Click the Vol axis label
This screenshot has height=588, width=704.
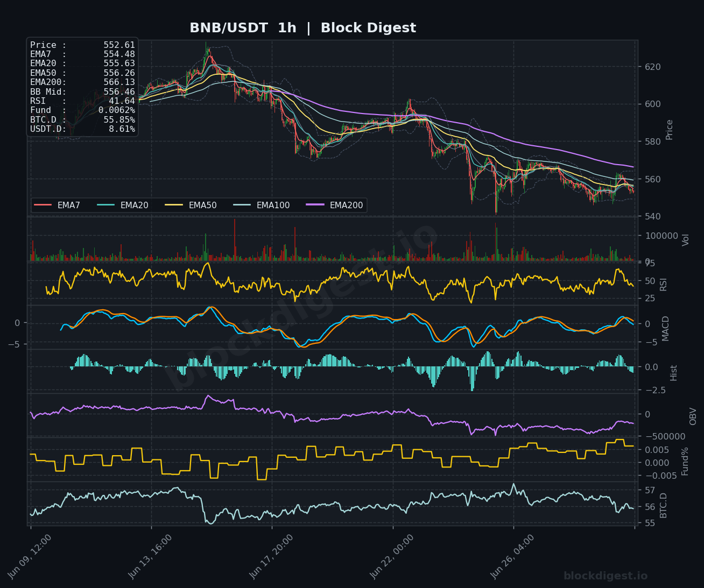point(686,240)
